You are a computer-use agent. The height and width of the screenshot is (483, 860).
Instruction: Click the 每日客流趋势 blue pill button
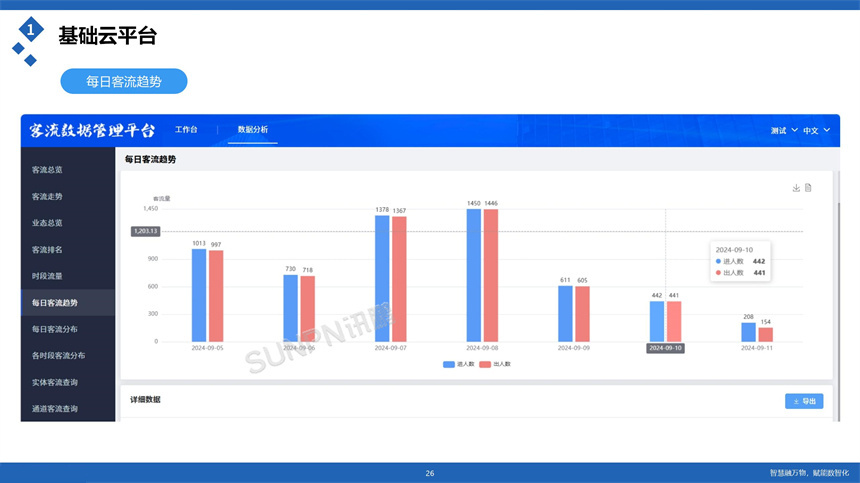click(x=124, y=81)
